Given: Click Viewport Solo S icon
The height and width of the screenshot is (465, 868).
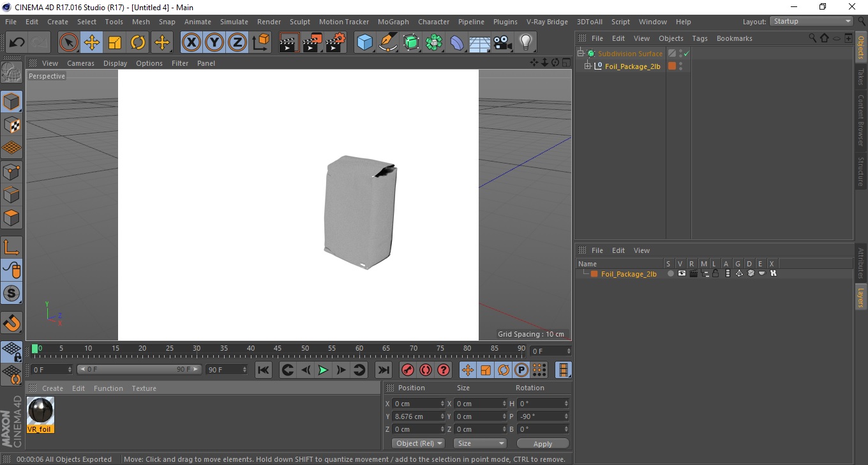Looking at the screenshot, I should (x=11, y=294).
